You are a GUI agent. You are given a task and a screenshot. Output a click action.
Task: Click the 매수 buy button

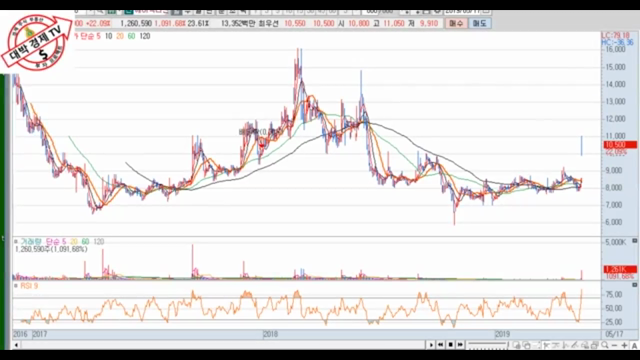pos(456,24)
